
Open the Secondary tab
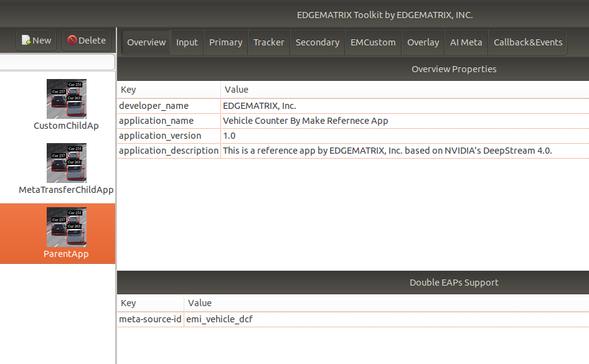tap(318, 42)
